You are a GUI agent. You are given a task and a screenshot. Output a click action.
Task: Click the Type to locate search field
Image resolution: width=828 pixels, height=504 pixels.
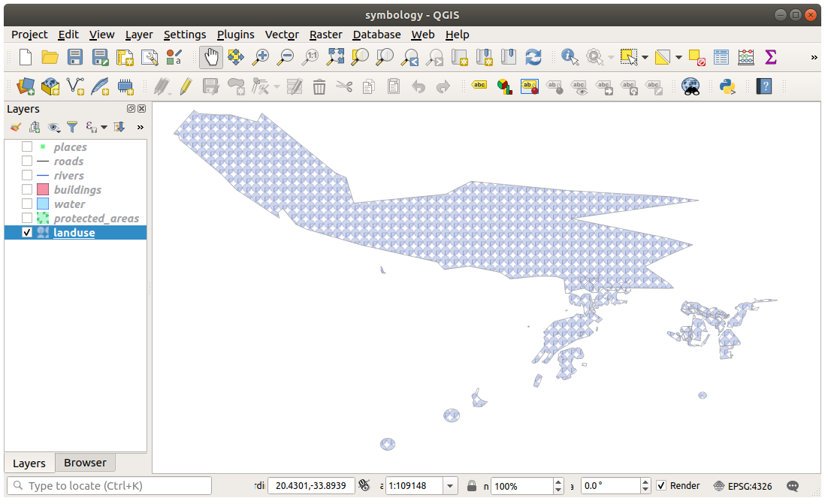[109, 486]
